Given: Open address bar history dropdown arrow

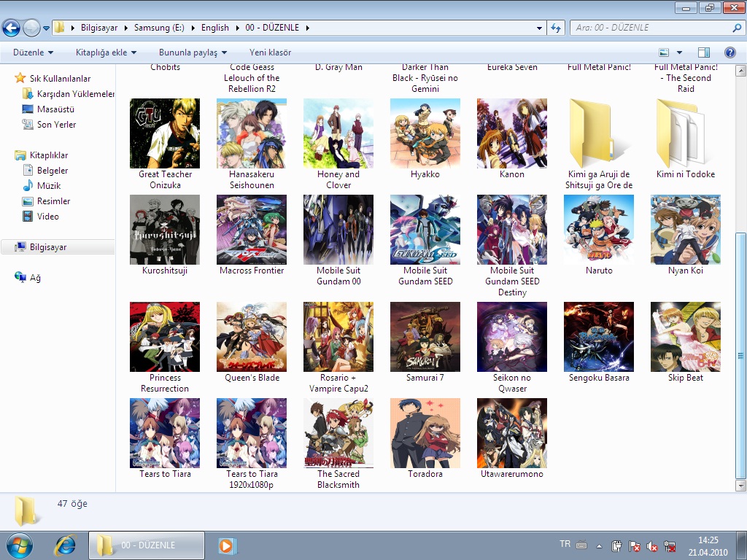Looking at the screenshot, I should (540, 28).
